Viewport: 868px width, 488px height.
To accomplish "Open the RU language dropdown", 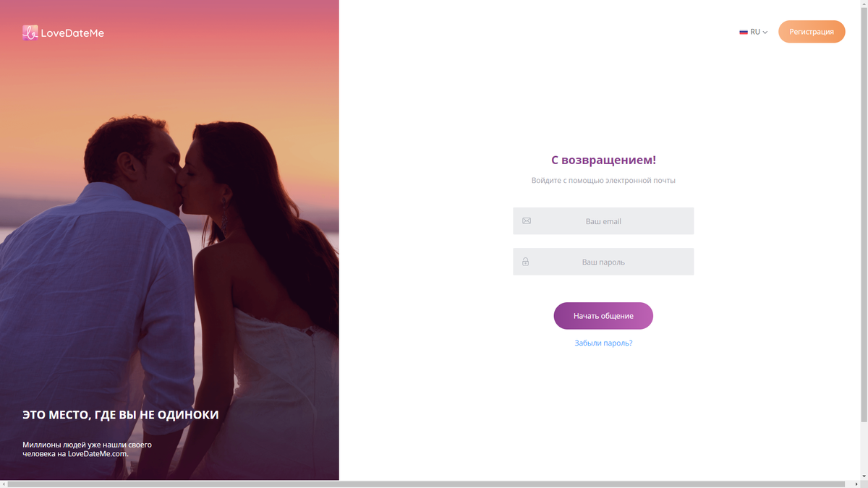I will click(x=753, y=32).
